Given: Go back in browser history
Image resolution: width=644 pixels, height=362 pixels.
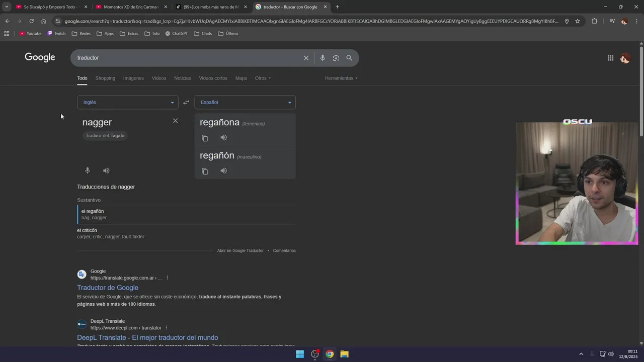Looking at the screenshot, I should [x=7, y=21].
